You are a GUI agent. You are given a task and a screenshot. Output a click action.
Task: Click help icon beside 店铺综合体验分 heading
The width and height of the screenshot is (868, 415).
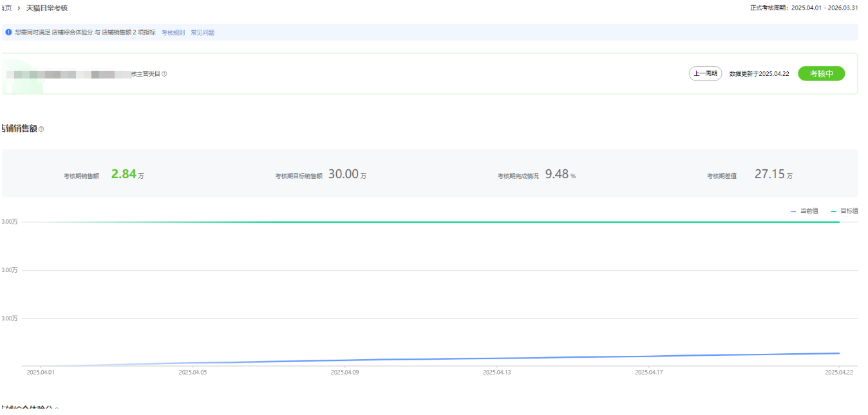pos(57,409)
